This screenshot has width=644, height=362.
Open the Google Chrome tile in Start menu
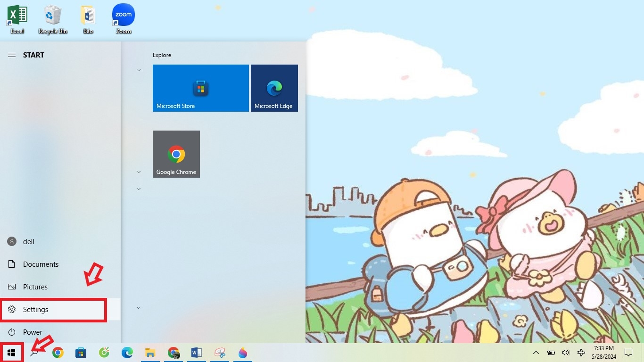click(176, 154)
